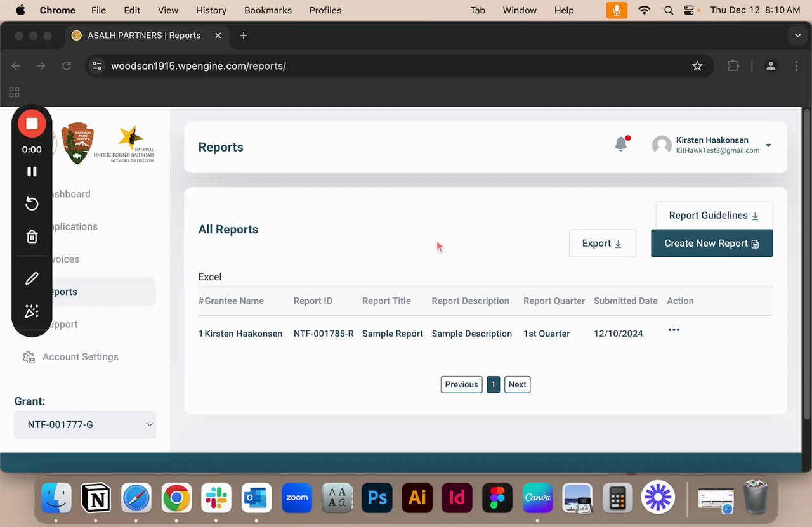The height and width of the screenshot is (527, 812).
Task: Click the 12/10/2024 submitted date cell
Action: (x=619, y=334)
